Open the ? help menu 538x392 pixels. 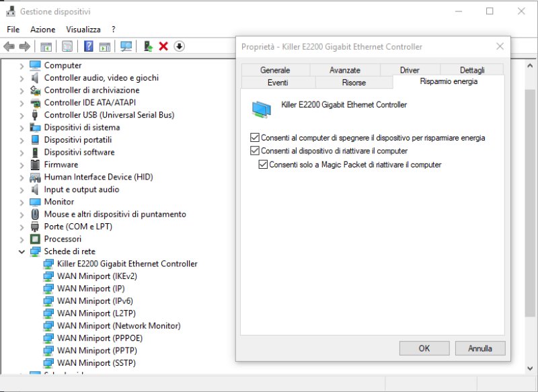point(113,30)
